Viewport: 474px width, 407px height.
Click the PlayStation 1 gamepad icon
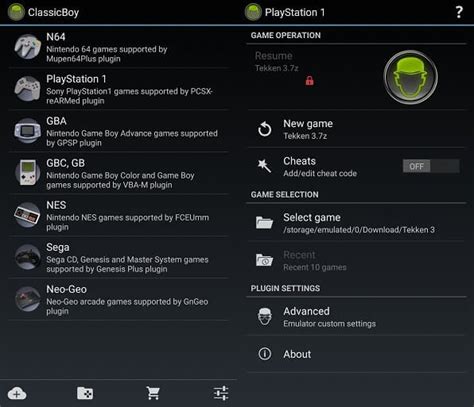point(28,89)
